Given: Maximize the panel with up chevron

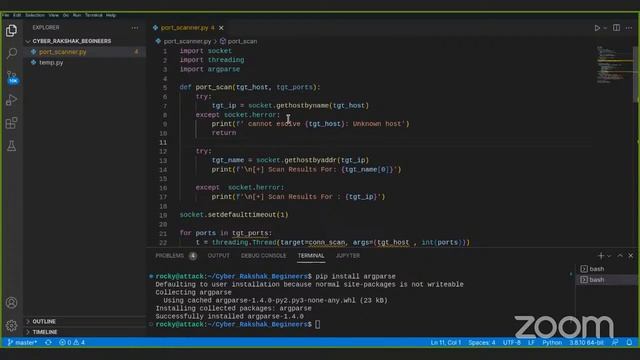Looking at the screenshot, I should point(620,256).
